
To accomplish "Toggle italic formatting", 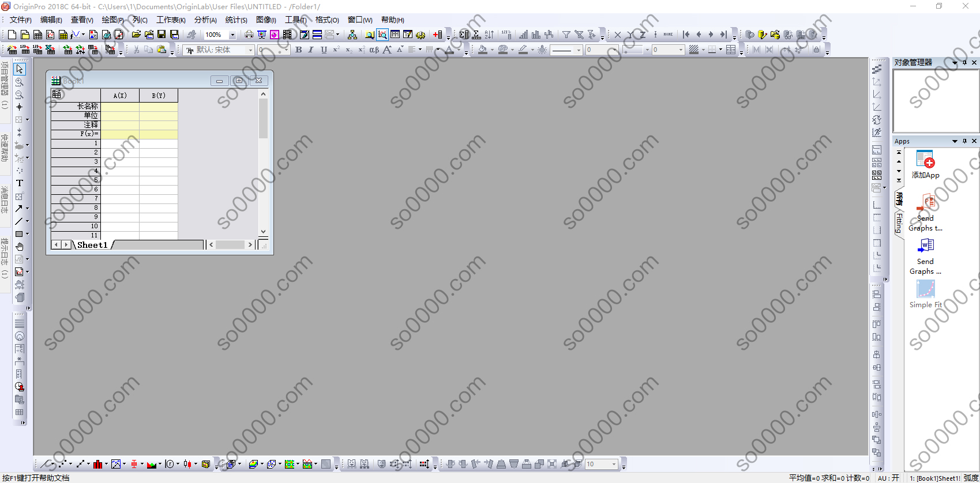I will tap(311, 50).
